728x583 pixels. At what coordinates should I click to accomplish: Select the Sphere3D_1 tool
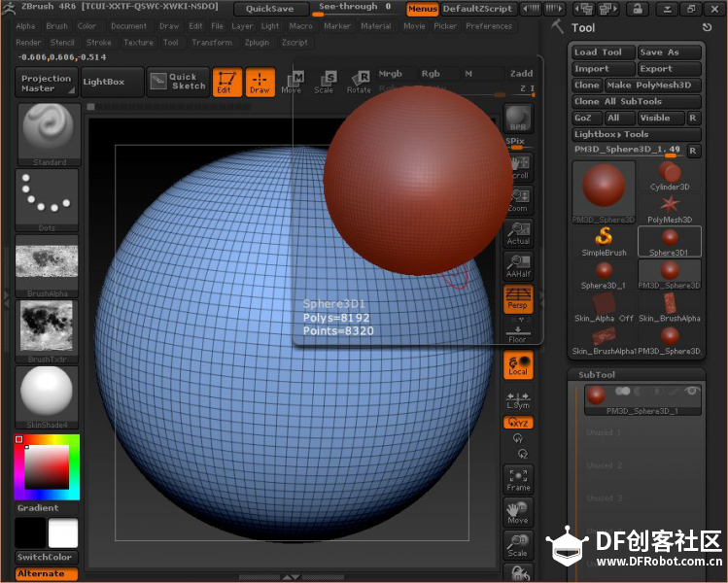[x=604, y=275]
